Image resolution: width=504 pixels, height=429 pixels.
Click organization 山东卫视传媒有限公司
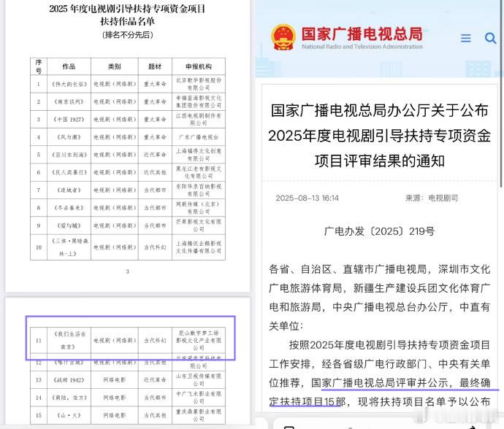pyautogui.click(x=199, y=380)
